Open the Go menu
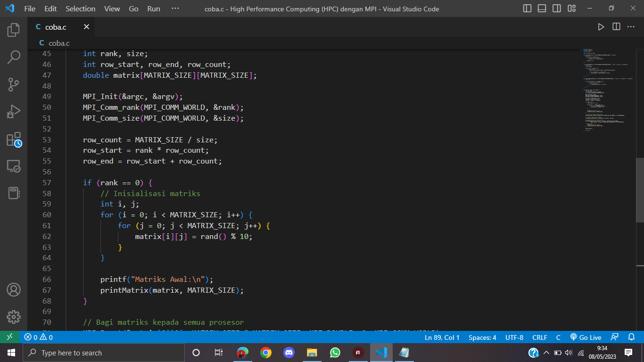644x362 pixels. tap(133, 8)
